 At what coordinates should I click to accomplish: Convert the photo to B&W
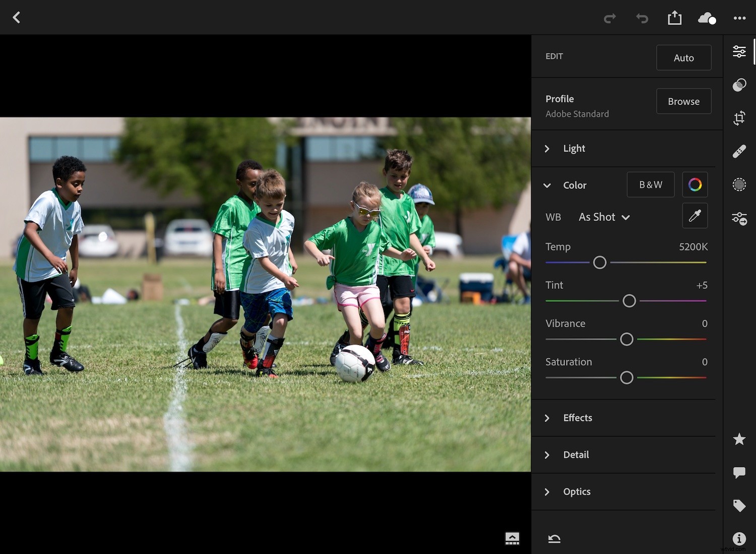click(650, 184)
